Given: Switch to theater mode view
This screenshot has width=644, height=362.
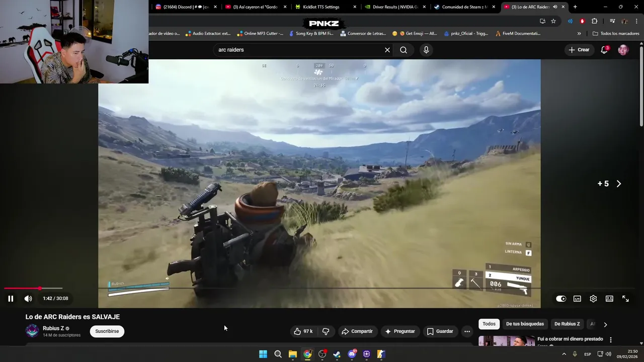Looking at the screenshot, I should pyautogui.click(x=609, y=299).
